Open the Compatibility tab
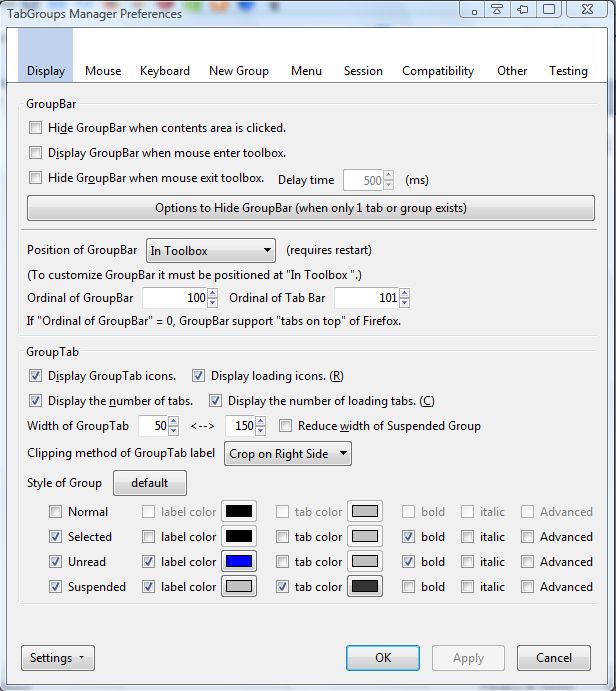Viewport: 616px width, 691px height. coord(438,71)
